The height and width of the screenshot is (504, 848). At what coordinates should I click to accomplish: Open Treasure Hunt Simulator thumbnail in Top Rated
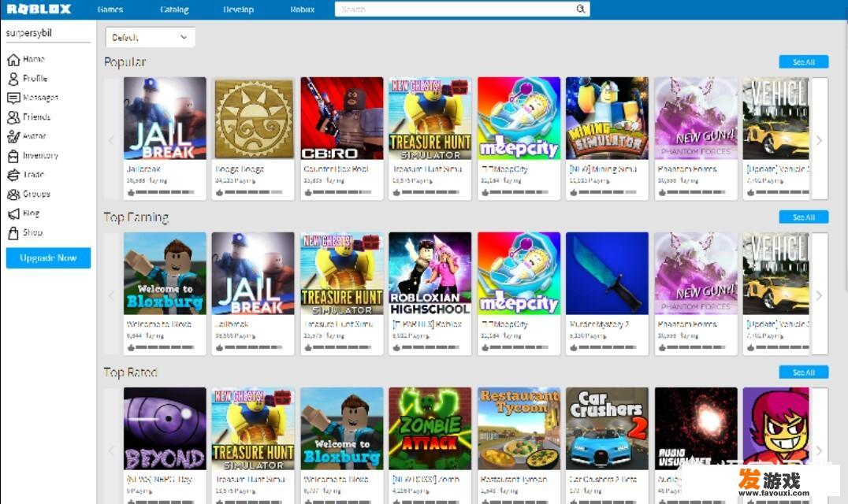[x=254, y=428]
